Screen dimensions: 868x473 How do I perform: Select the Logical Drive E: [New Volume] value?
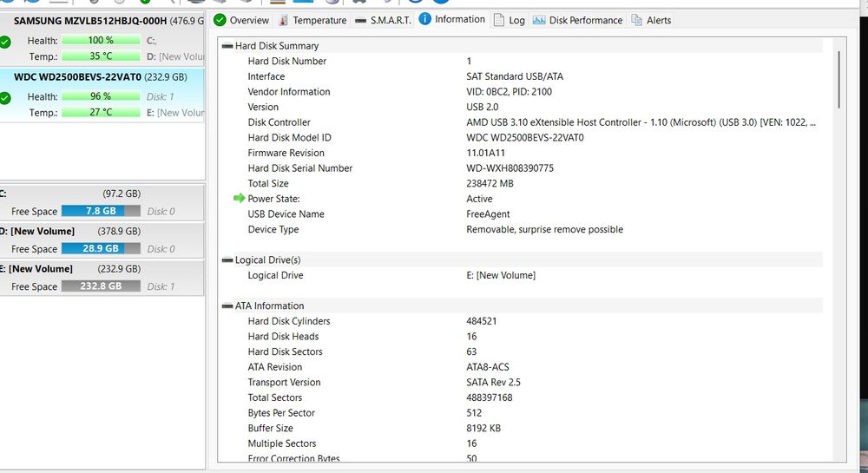click(x=501, y=275)
